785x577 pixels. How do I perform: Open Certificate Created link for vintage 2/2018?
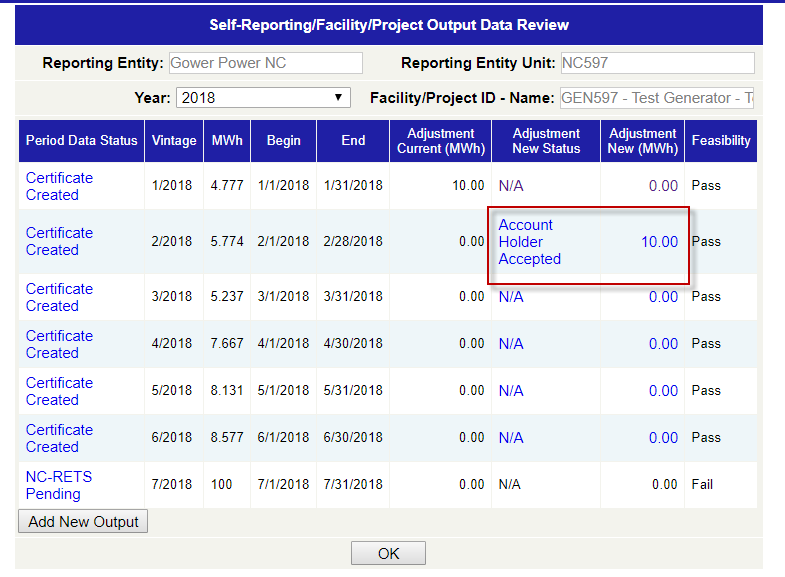tap(59, 241)
